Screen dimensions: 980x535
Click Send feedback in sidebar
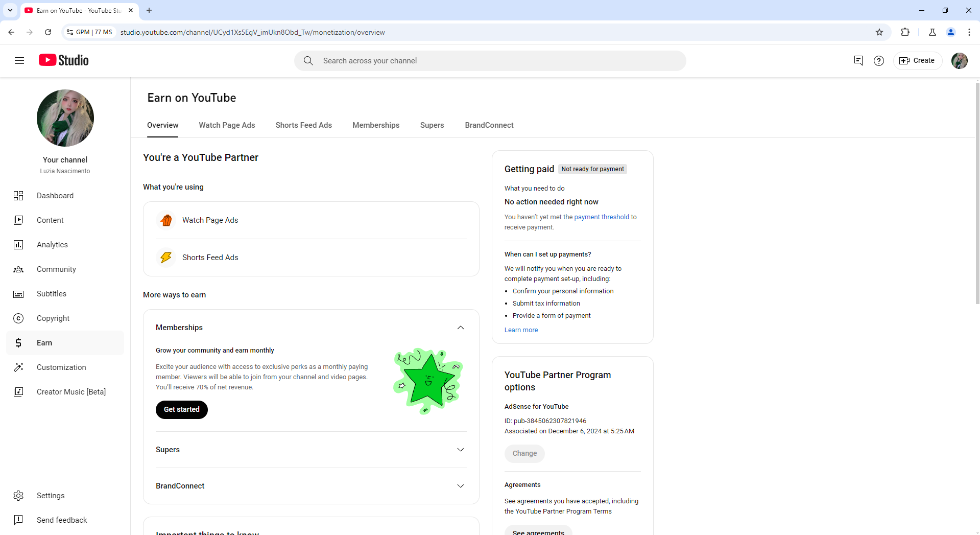(65, 520)
